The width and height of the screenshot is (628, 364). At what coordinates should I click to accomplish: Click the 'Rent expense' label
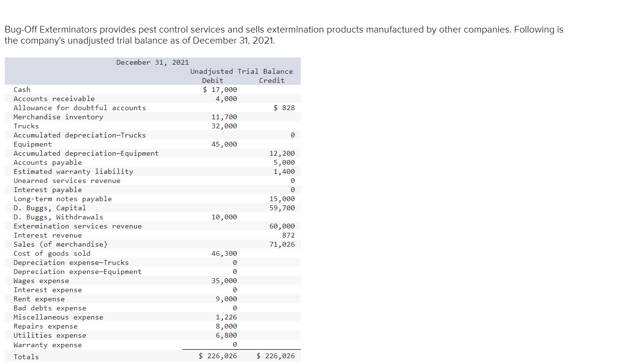coord(39,299)
